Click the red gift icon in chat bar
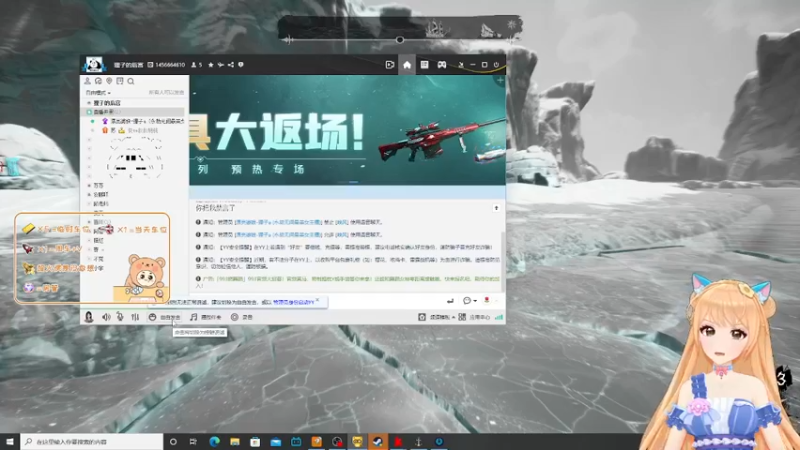Viewport: 800px width, 450px height. (487, 301)
